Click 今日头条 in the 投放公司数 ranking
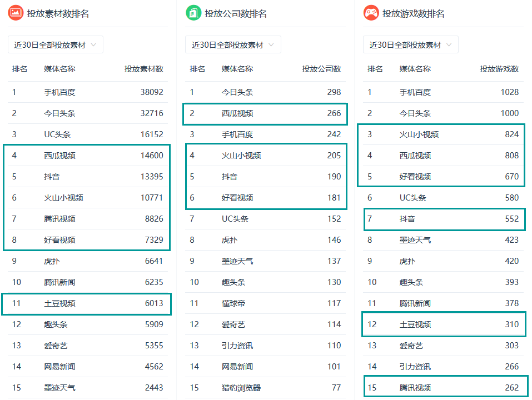 click(237, 92)
